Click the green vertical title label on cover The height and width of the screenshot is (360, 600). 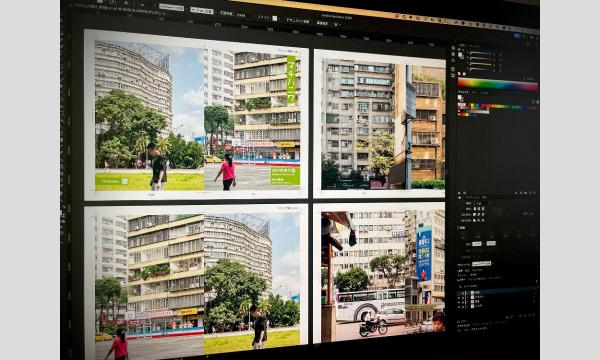[292, 79]
